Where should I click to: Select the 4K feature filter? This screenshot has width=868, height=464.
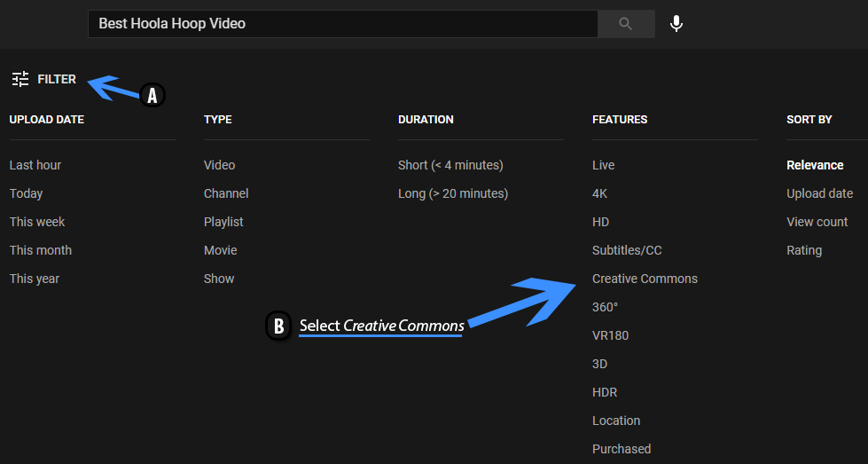pyautogui.click(x=599, y=193)
